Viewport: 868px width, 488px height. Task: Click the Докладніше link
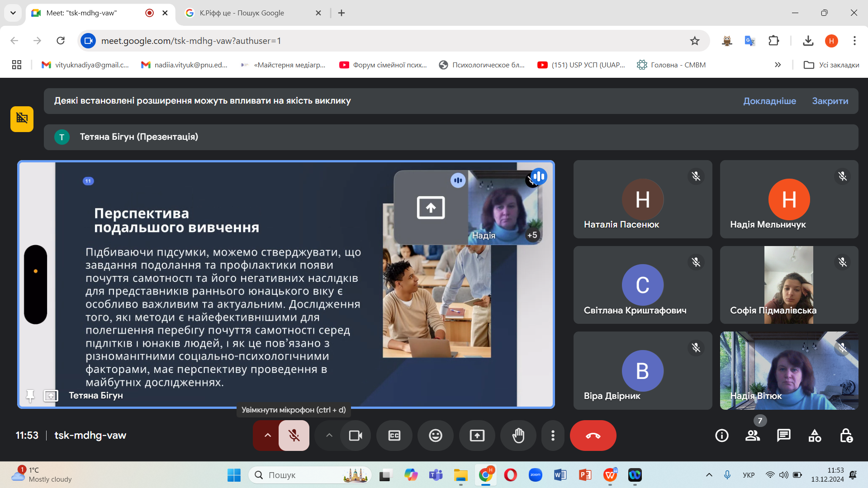click(769, 101)
